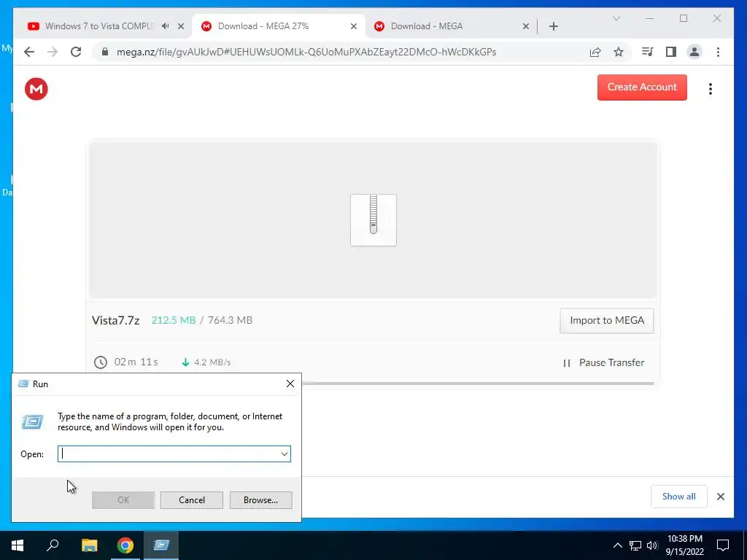Click Browse... in the Run dialog
747x560 pixels.
260,500
